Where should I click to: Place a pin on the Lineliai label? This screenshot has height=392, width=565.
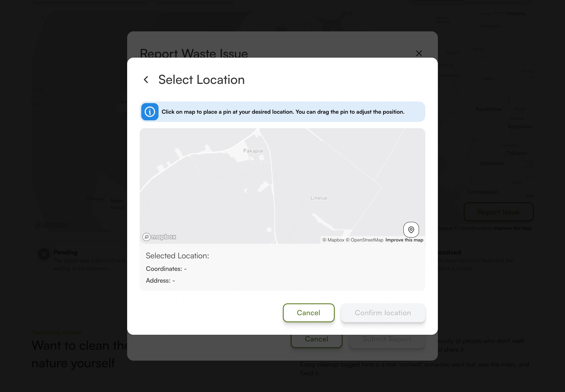319,198
